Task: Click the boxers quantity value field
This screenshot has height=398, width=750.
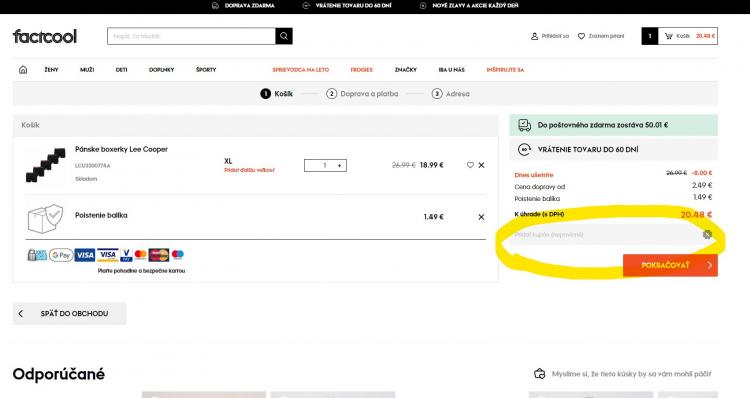Action: tap(324, 166)
